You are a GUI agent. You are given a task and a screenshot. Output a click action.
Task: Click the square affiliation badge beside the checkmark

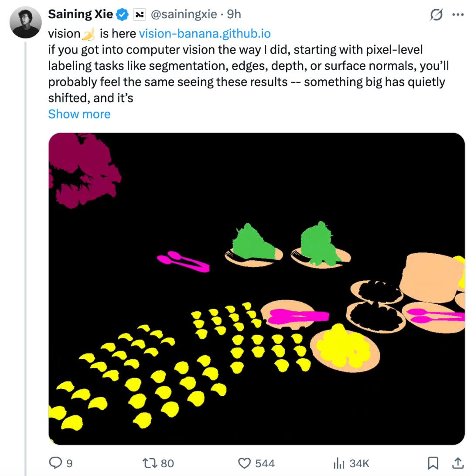click(x=139, y=14)
